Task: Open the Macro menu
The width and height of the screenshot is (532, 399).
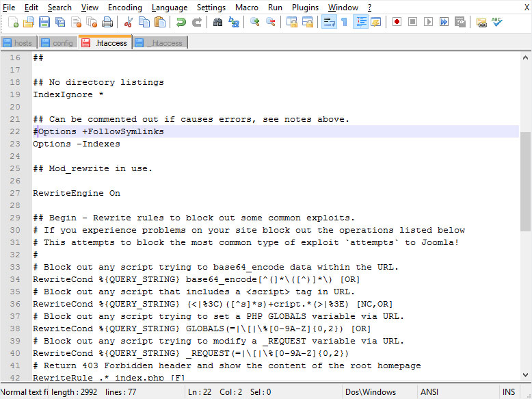Action: coord(247,7)
